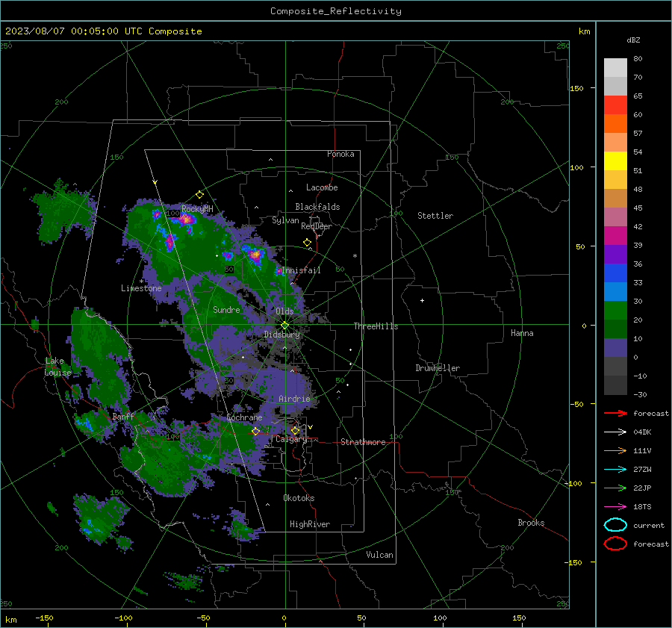The image size is (672, 628).
Task: Click the Sylvan map label
Action: pos(285,220)
